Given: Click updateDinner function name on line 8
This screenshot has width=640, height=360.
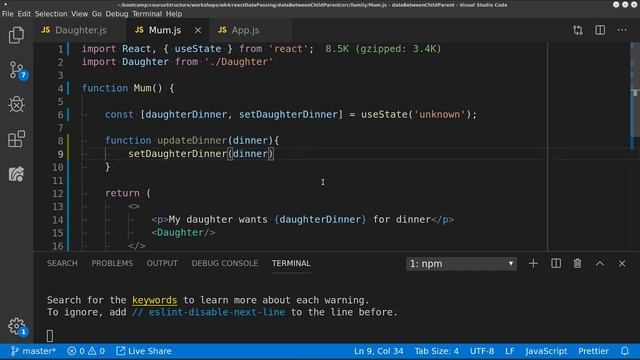Looking at the screenshot, I should (192, 140).
